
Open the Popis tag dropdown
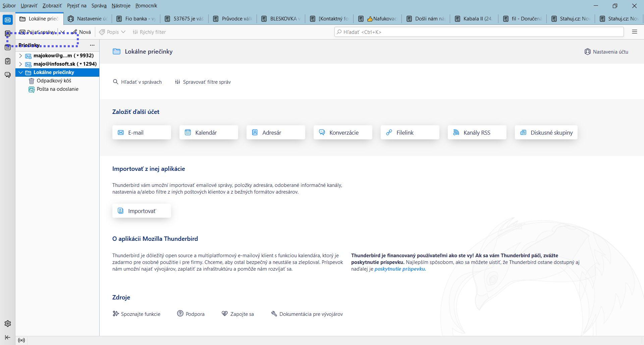coord(112,32)
